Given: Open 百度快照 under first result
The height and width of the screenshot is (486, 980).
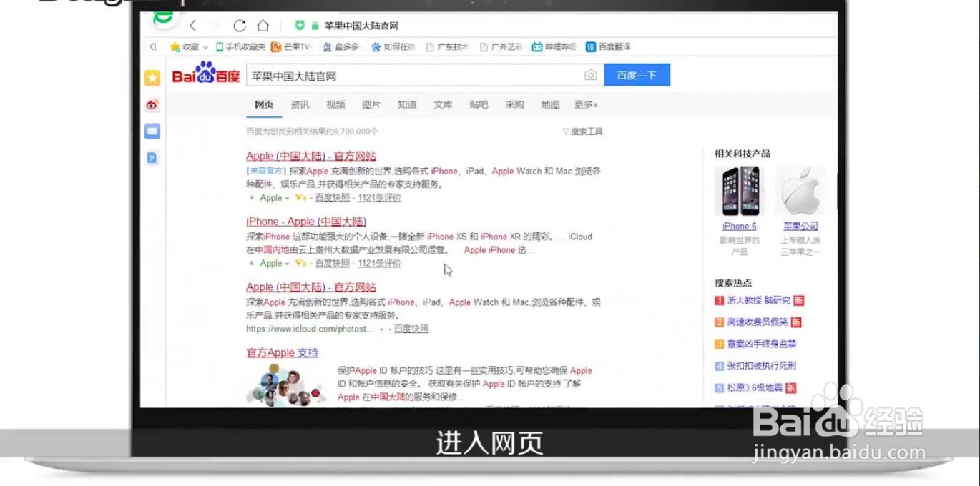Looking at the screenshot, I should pyautogui.click(x=333, y=198).
